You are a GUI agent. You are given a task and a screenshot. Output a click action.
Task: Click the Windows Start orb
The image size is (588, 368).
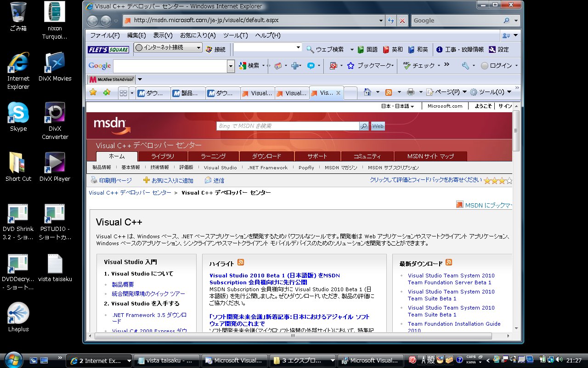13,359
